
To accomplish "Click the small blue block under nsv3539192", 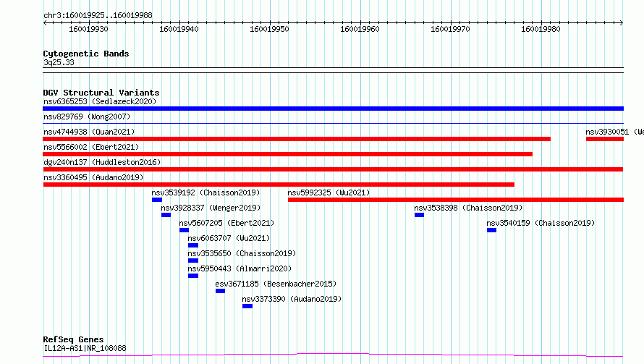I will point(157,200).
